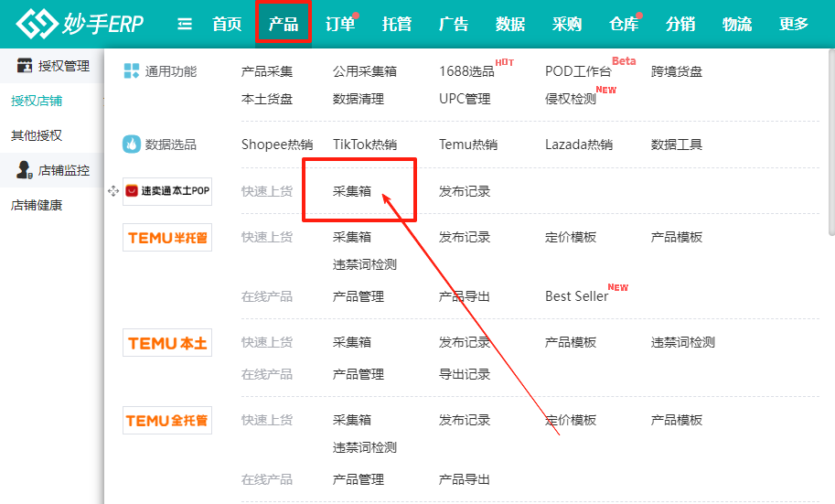Open 违禁词检测 under TEMU本土
Viewport: 835px width, 504px height.
(x=682, y=342)
